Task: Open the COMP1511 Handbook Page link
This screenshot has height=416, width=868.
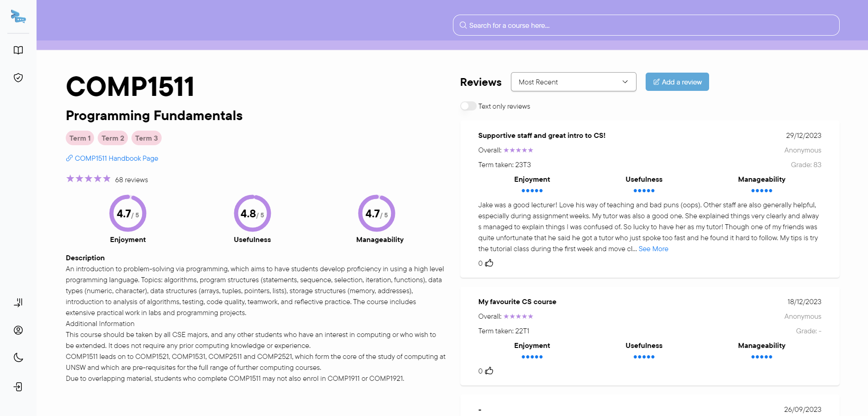Action: (x=116, y=158)
